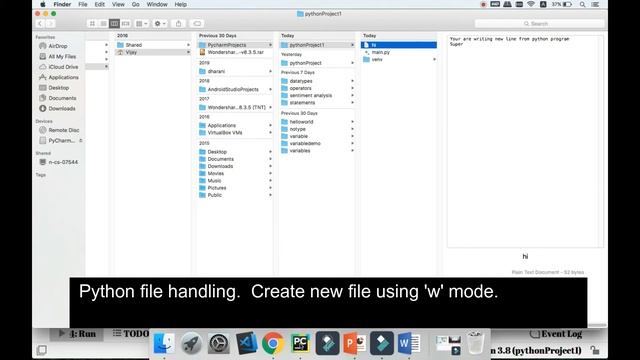
Task: Open Microsoft Word from the Dock
Action: point(409,343)
